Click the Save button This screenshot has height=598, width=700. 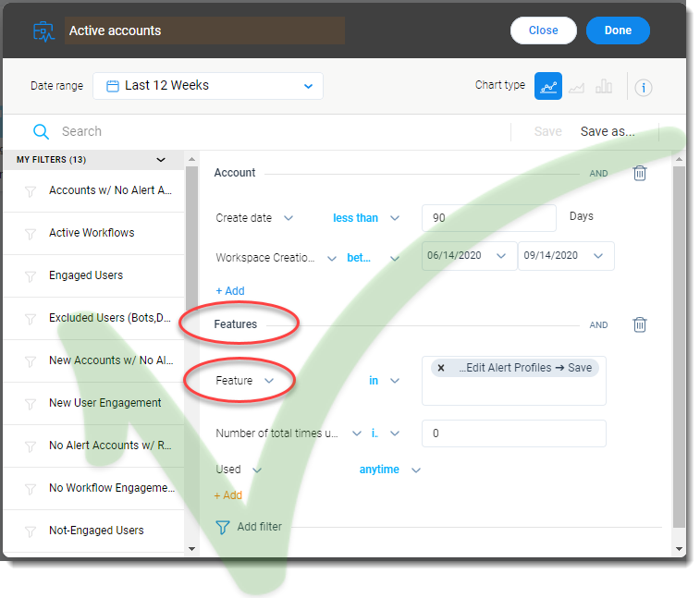(547, 131)
